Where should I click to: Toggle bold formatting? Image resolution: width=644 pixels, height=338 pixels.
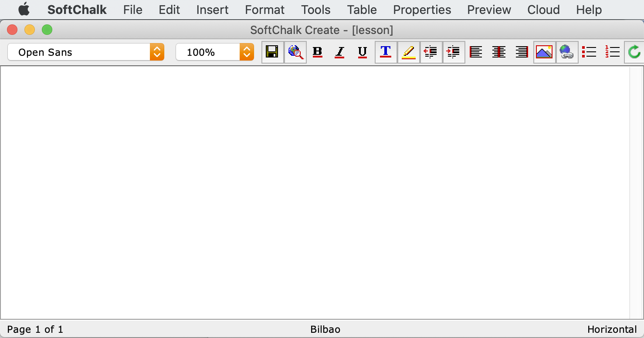[x=318, y=52]
